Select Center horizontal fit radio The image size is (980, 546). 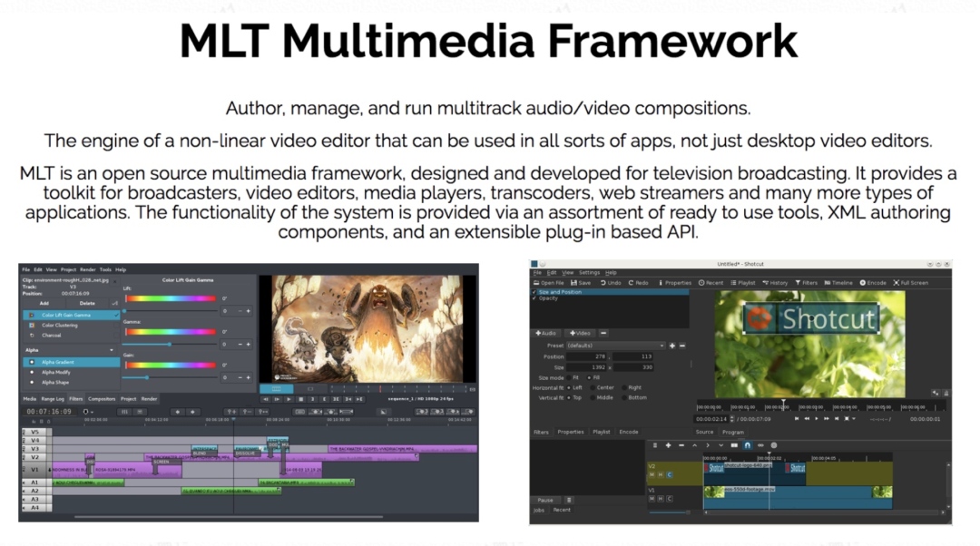tap(593, 388)
